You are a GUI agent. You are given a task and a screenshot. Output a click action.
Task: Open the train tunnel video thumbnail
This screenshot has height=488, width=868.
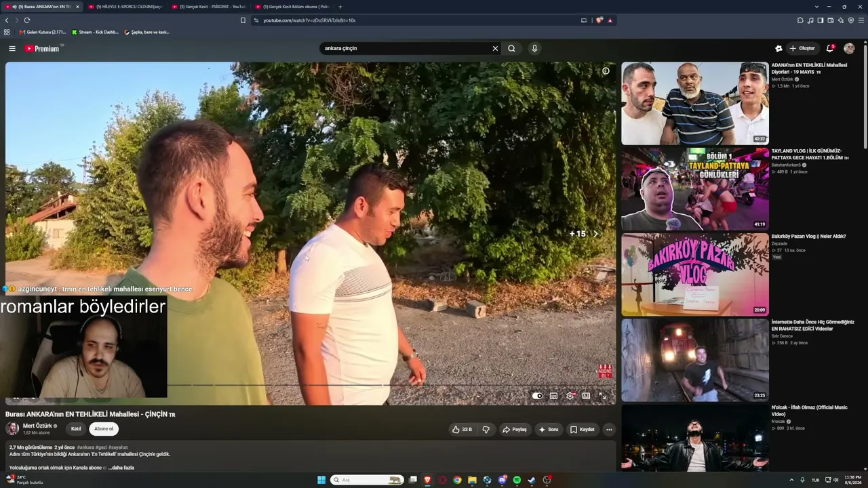pyautogui.click(x=695, y=360)
